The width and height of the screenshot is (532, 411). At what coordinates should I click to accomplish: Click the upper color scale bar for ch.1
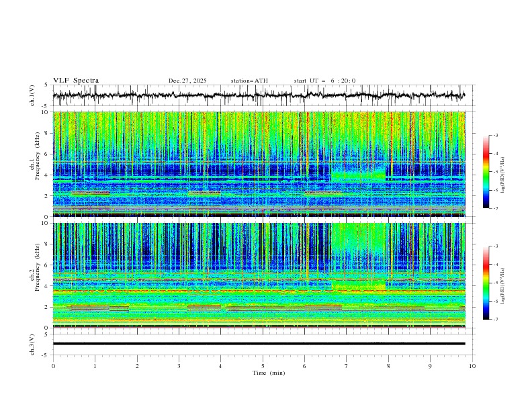coord(486,172)
